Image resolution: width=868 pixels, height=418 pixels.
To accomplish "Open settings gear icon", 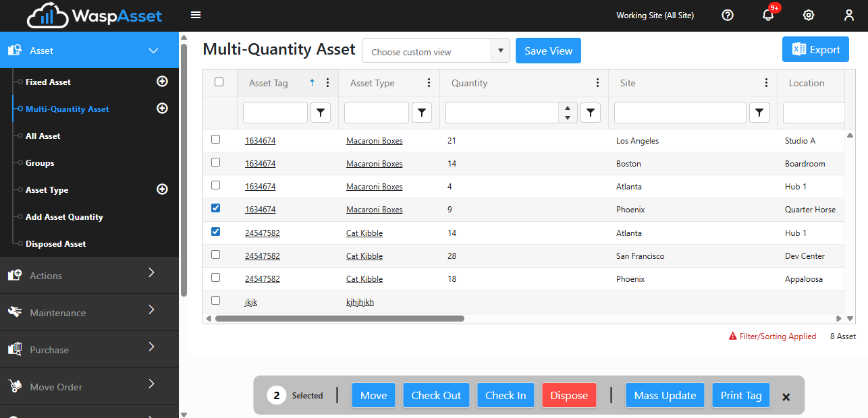I will click(809, 15).
